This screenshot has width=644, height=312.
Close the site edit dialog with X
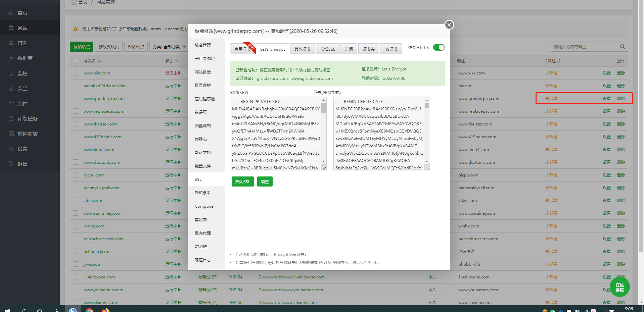click(449, 25)
